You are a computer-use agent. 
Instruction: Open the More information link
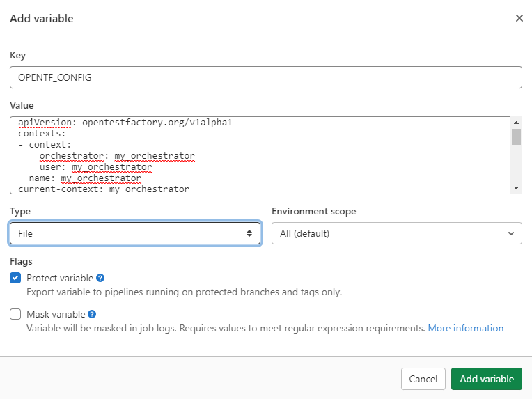pyautogui.click(x=465, y=328)
